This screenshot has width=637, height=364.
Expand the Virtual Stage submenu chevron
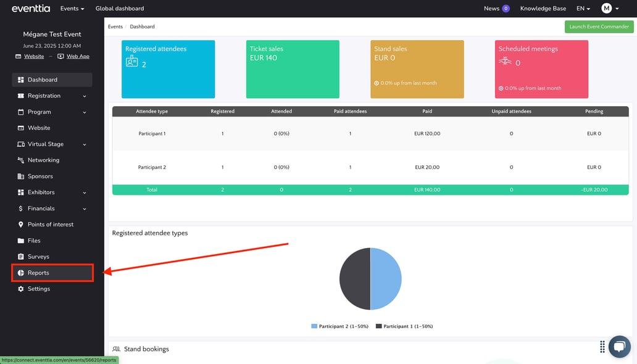(x=85, y=144)
